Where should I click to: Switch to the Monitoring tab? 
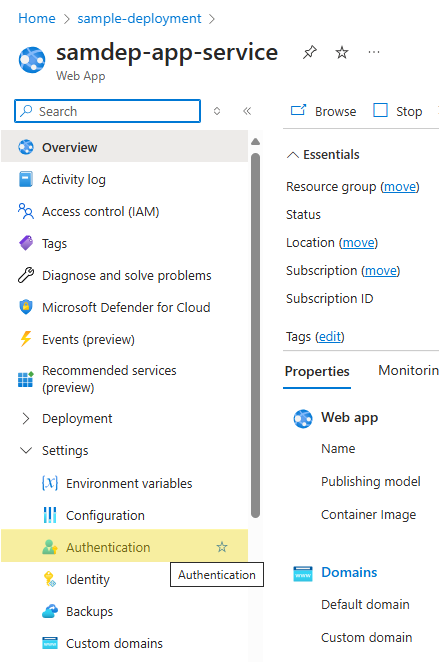point(408,370)
